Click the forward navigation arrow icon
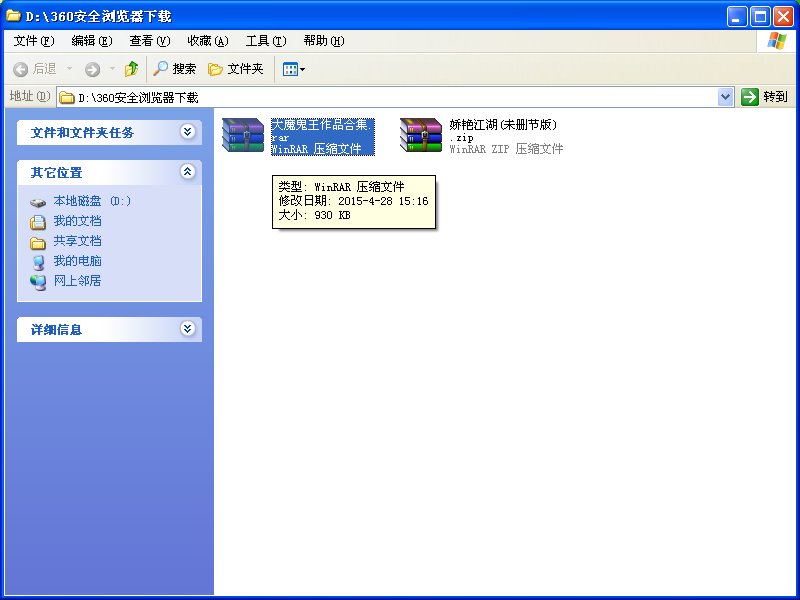The height and width of the screenshot is (600, 800). pyautogui.click(x=92, y=69)
